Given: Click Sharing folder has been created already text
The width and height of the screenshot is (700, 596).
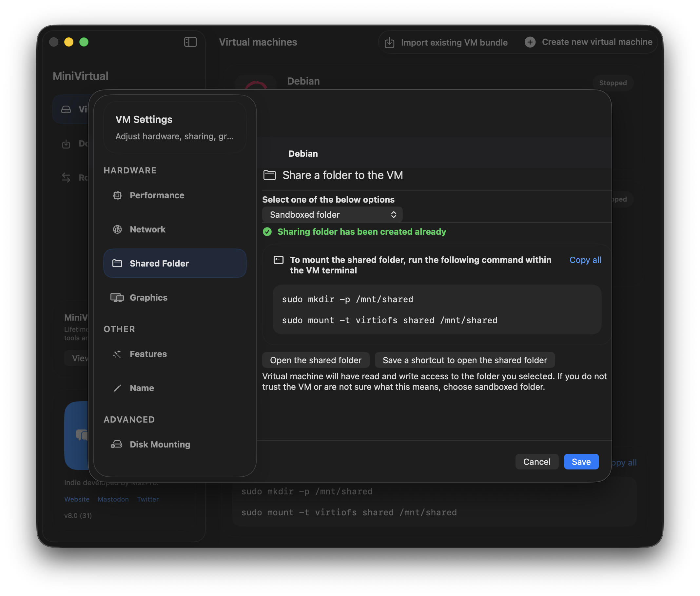Looking at the screenshot, I should coord(361,231).
